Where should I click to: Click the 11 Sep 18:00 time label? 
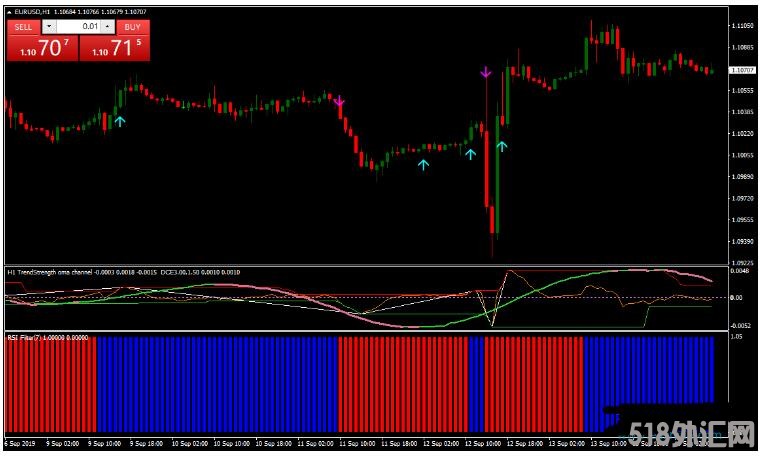pyautogui.click(x=399, y=444)
